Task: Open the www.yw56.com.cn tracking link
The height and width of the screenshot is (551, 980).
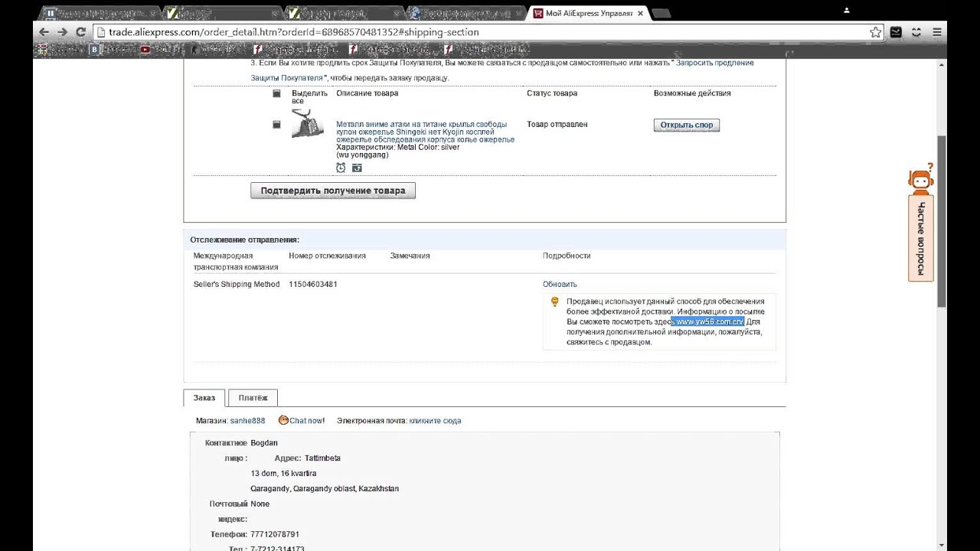Action: tap(710, 321)
